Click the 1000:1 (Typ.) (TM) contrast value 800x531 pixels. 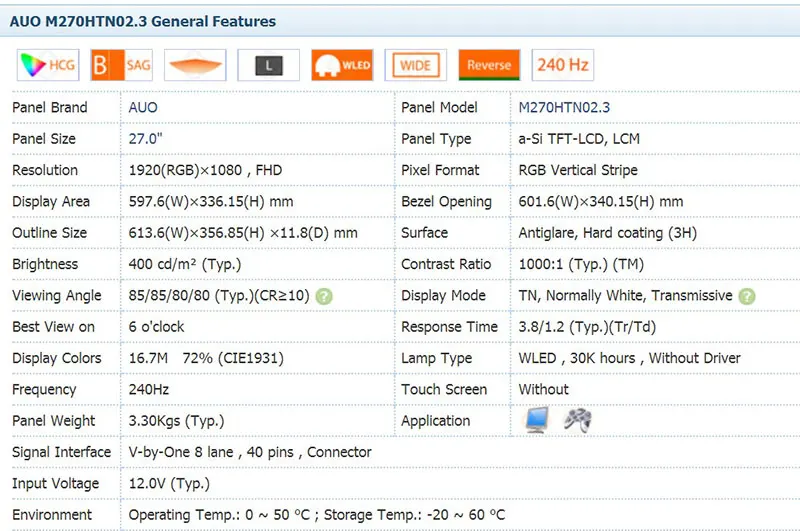pos(581,264)
